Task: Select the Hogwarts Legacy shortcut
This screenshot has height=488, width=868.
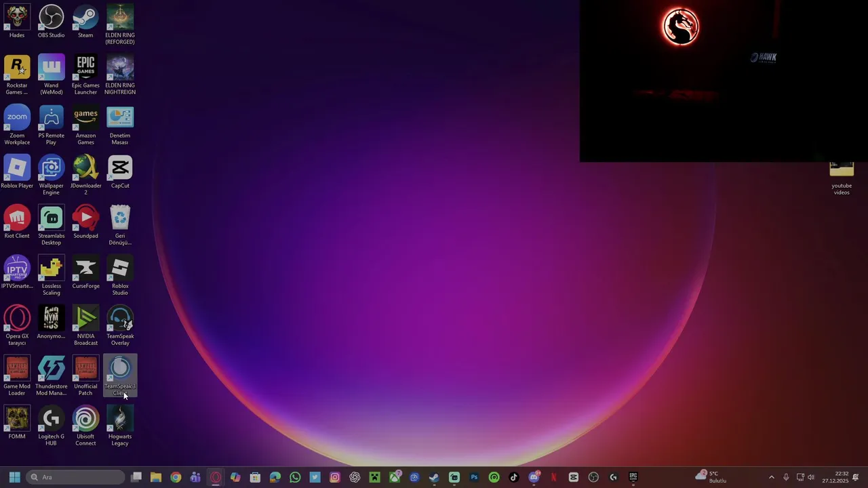Action: click(120, 426)
